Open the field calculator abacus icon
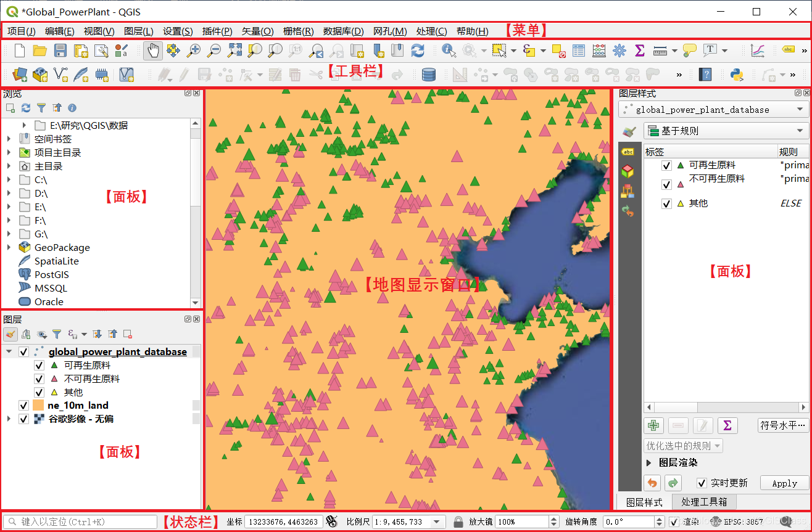Image resolution: width=812 pixels, height=532 pixels. 599,51
